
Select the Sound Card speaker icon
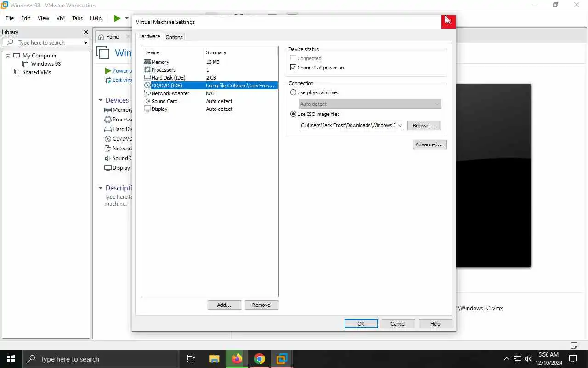pos(147,101)
